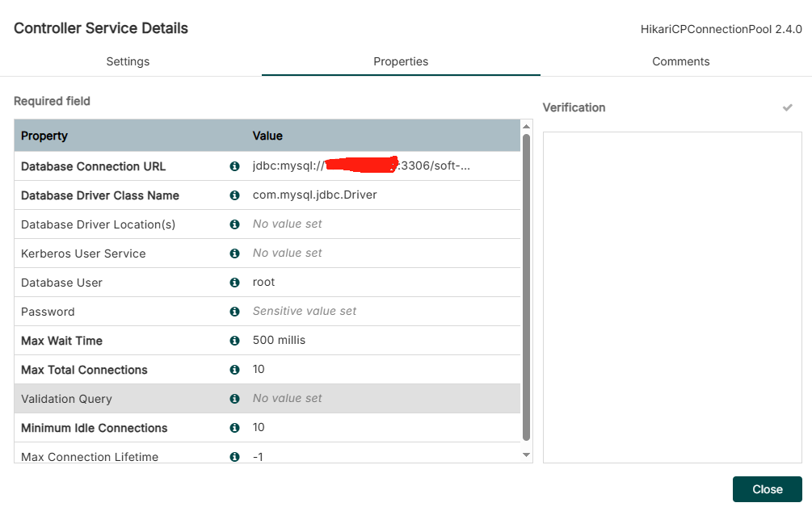The height and width of the screenshot is (507, 812).
Task: Select the com.mysql.jdbc.Driver value
Action: pyautogui.click(x=315, y=195)
